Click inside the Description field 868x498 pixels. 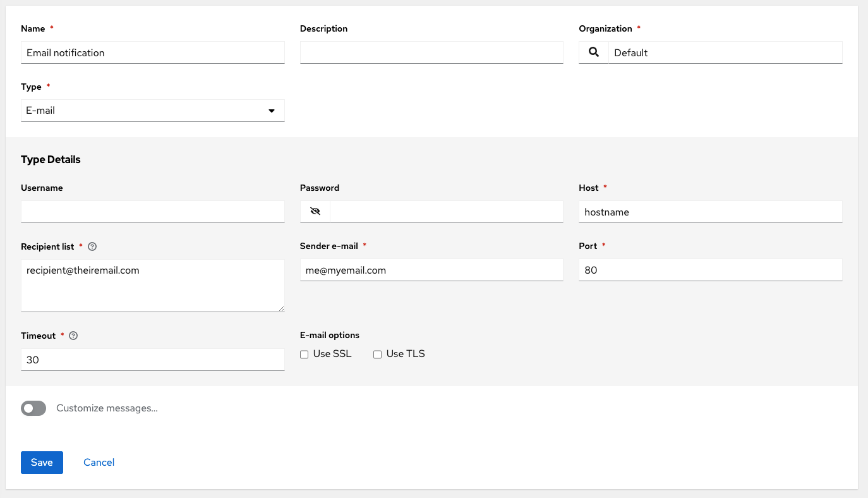[431, 52]
